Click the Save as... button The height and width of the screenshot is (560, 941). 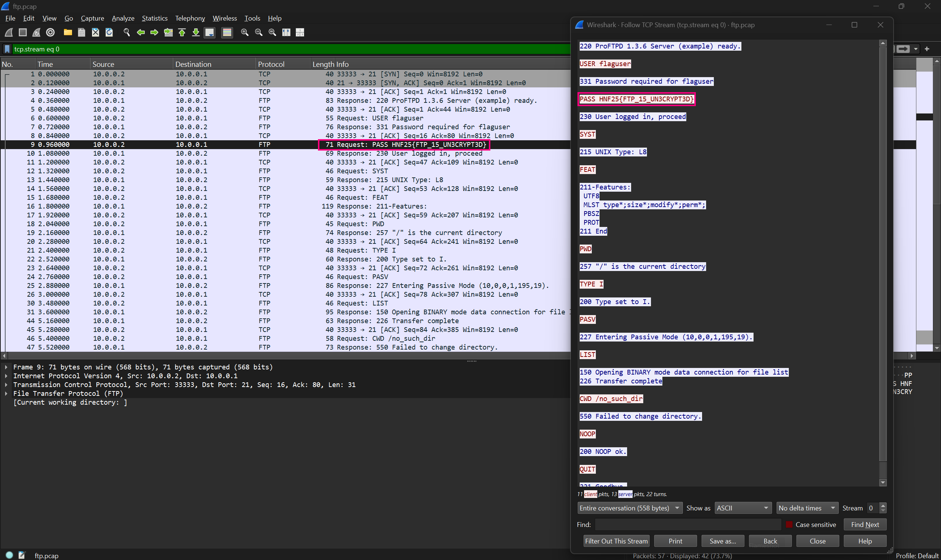pyautogui.click(x=722, y=541)
